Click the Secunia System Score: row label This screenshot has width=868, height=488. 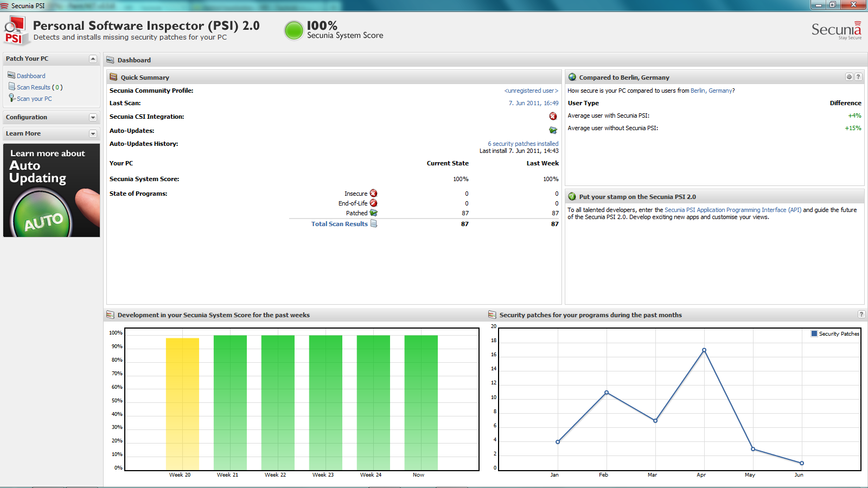tap(144, 179)
